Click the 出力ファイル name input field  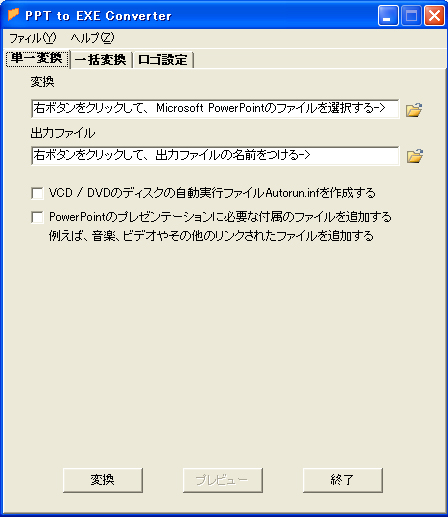pyautogui.click(x=215, y=155)
